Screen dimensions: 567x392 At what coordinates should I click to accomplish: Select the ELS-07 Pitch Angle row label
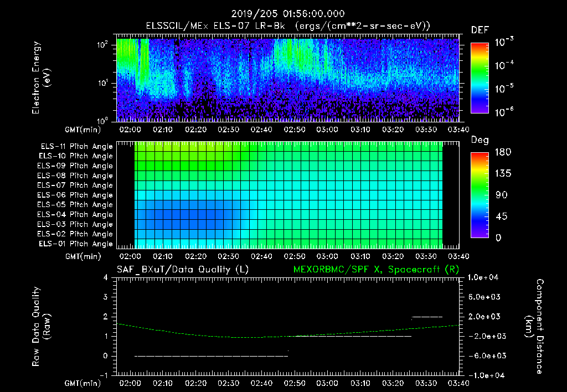(75, 185)
